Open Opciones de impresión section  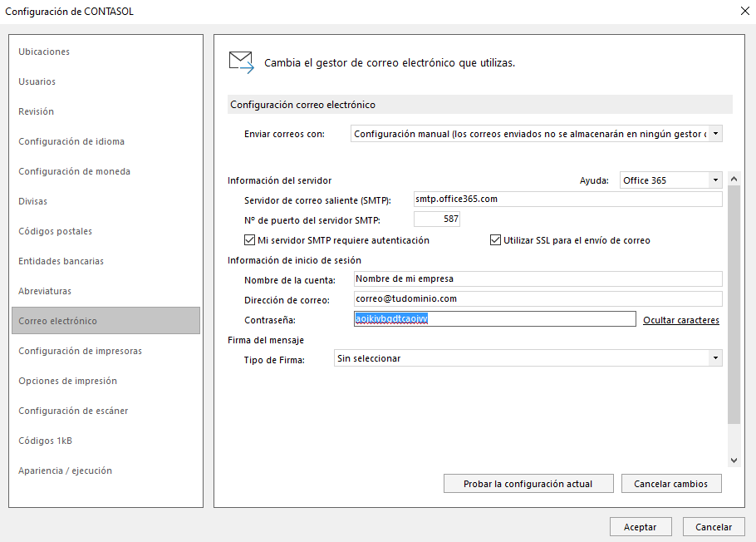click(x=67, y=381)
